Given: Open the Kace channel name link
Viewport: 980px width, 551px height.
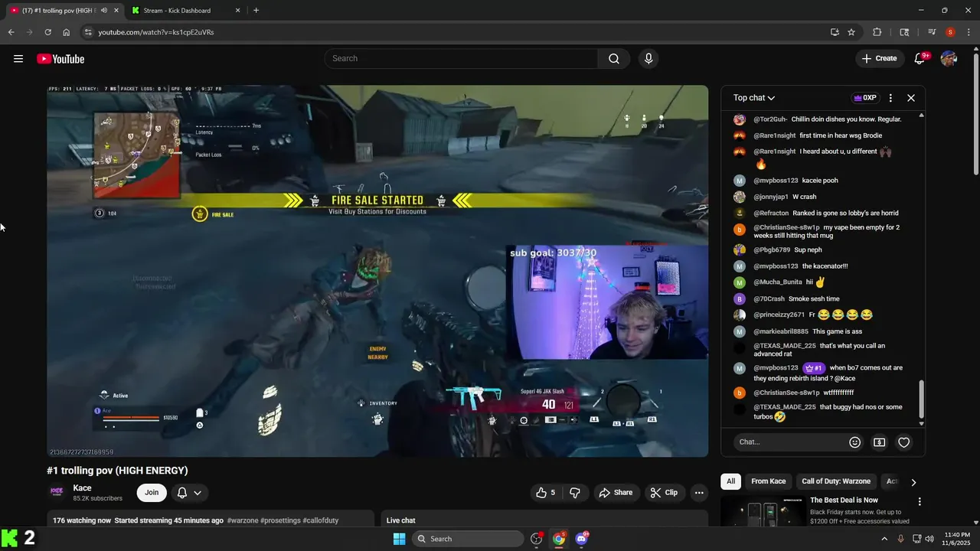Looking at the screenshot, I should click(82, 488).
